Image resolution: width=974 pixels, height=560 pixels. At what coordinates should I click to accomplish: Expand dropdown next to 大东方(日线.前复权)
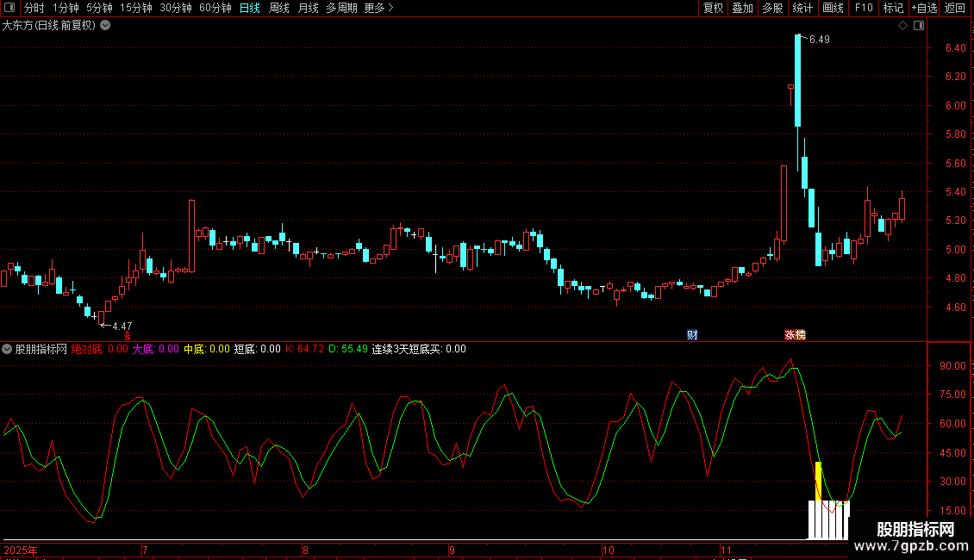tap(106, 26)
